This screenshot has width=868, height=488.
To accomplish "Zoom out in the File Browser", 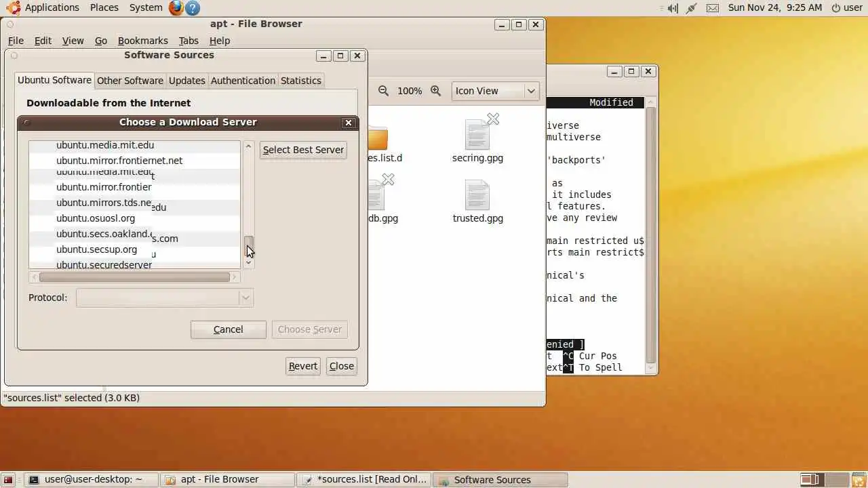I will (x=383, y=90).
